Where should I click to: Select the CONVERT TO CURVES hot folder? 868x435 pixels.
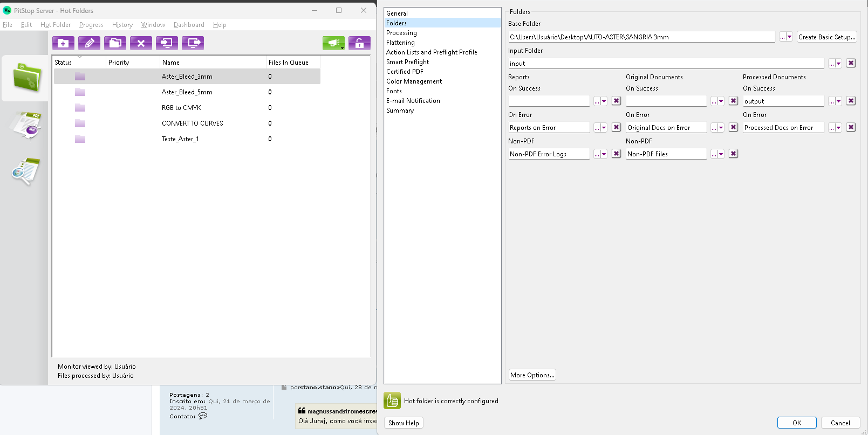tap(187, 123)
